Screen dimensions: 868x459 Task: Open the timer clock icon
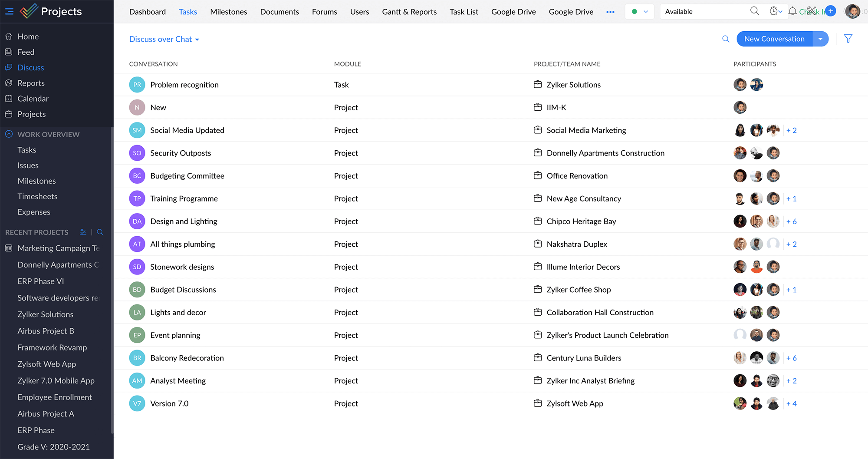tap(774, 11)
